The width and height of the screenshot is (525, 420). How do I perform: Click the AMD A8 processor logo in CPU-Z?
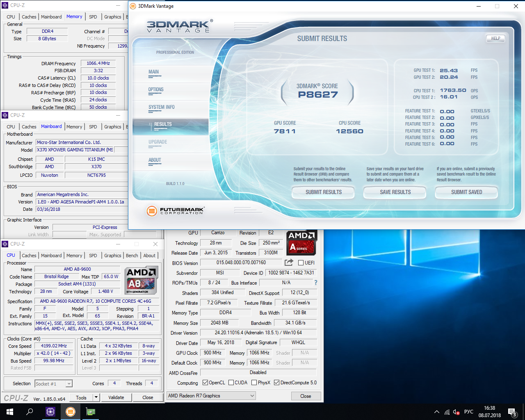pos(142,281)
